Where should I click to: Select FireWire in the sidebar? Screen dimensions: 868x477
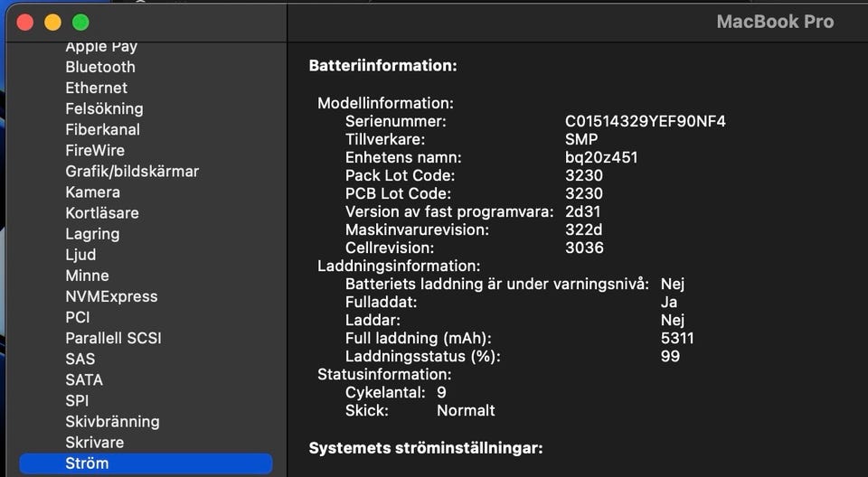pos(95,151)
